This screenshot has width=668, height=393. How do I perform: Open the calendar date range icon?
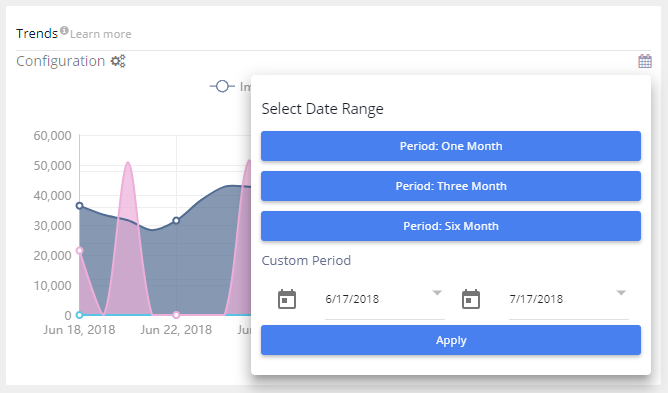point(645,61)
